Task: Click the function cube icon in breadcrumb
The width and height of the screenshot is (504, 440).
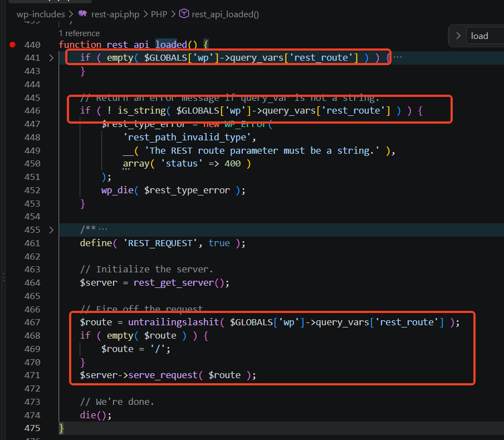Action: (x=184, y=13)
